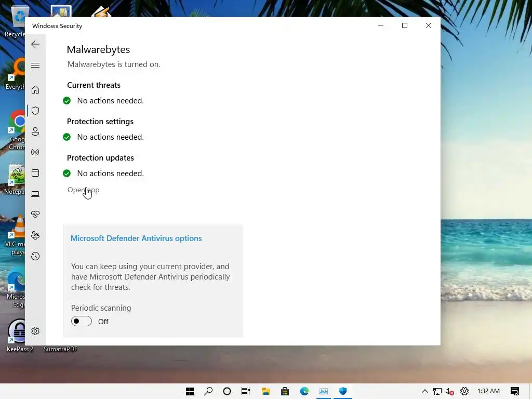532x399 pixels.
Task: Select VLC media player desktop icon
Action: (16, 235)
